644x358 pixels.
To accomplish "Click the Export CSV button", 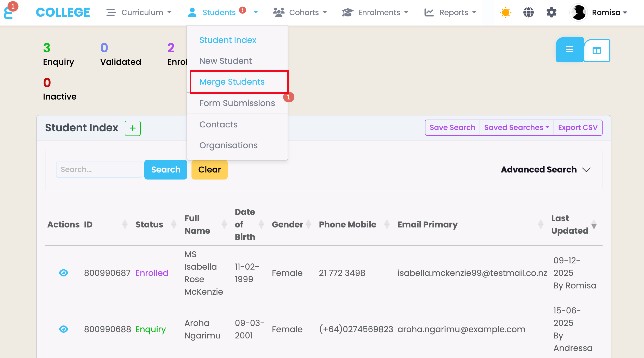I will pyautogui.click(x=578, y=127).
